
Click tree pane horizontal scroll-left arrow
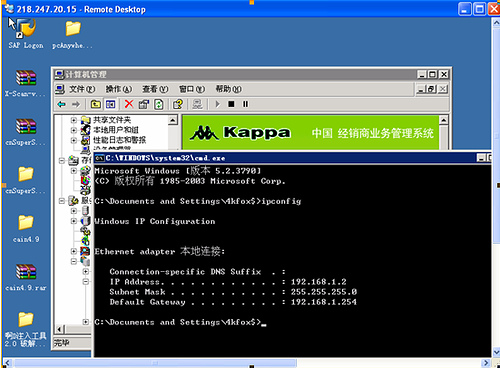coord(60,329)
